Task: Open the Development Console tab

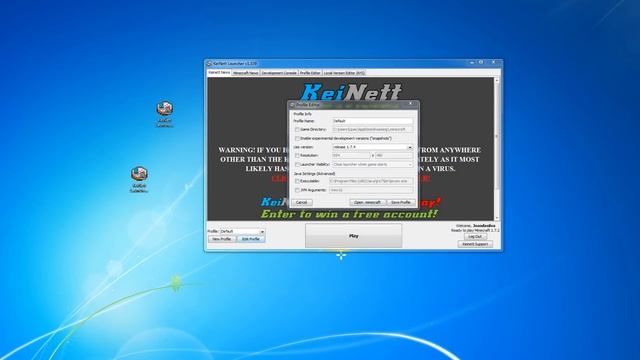Action: click(x=279, y=73)
